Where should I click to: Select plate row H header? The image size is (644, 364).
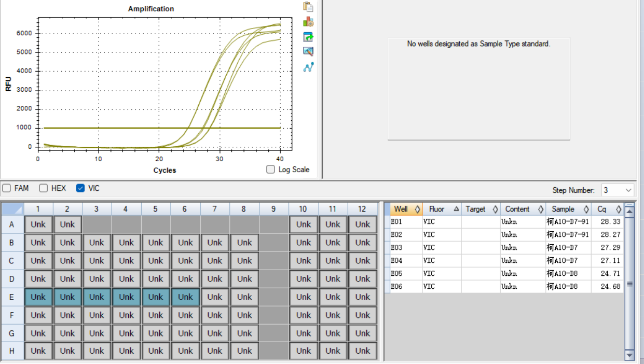pos(12,351)
